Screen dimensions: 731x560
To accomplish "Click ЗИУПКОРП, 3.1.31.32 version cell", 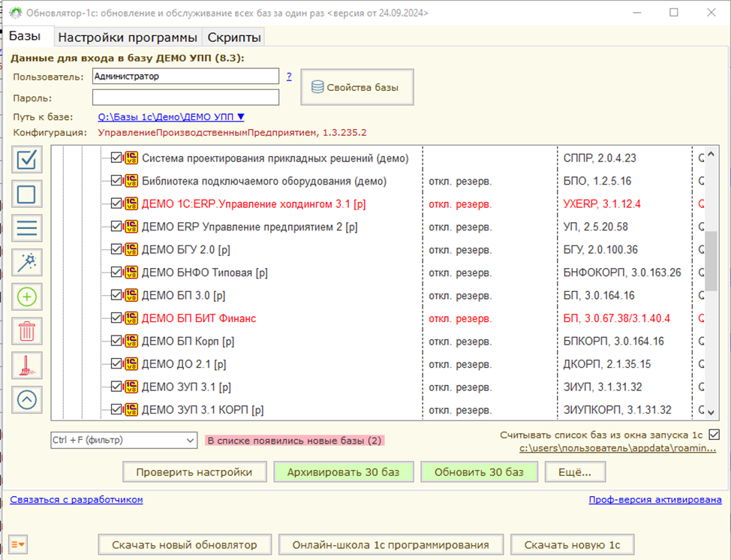I will [x=617, y=410].
